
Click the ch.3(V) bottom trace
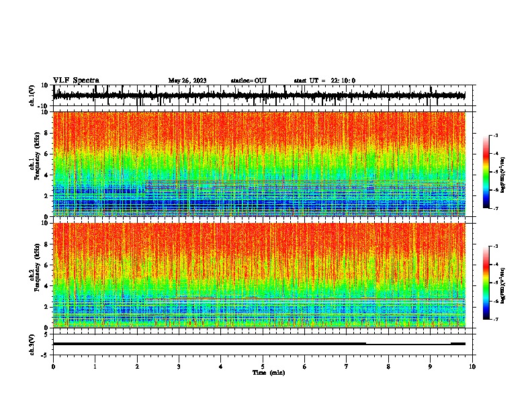click(259, 345)
